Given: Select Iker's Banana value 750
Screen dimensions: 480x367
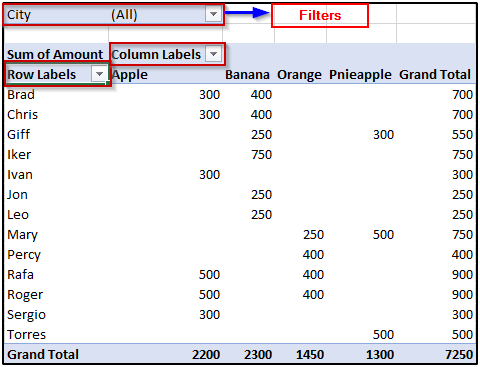Looking at the screenshot, I should tap(261, 155).
